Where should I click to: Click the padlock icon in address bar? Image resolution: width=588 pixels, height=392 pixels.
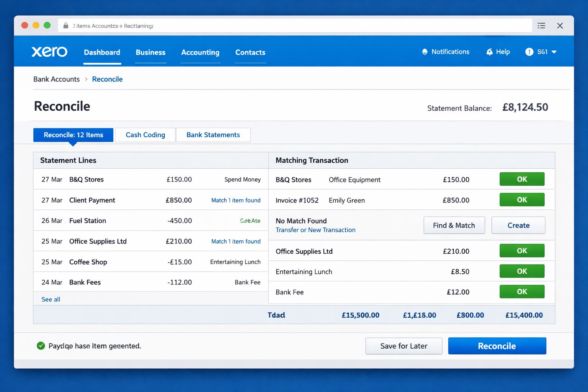click(66, 26)
